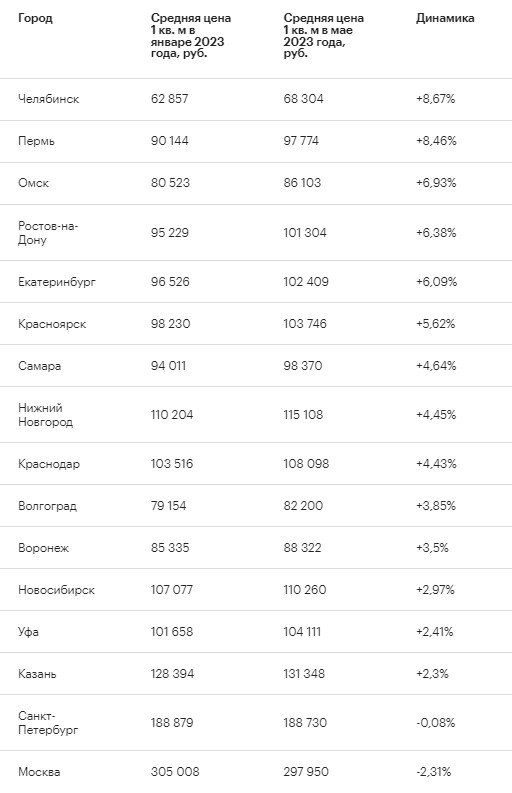
Task: Click Уфа dynamics value +2,41%
Action: (435, 632)
